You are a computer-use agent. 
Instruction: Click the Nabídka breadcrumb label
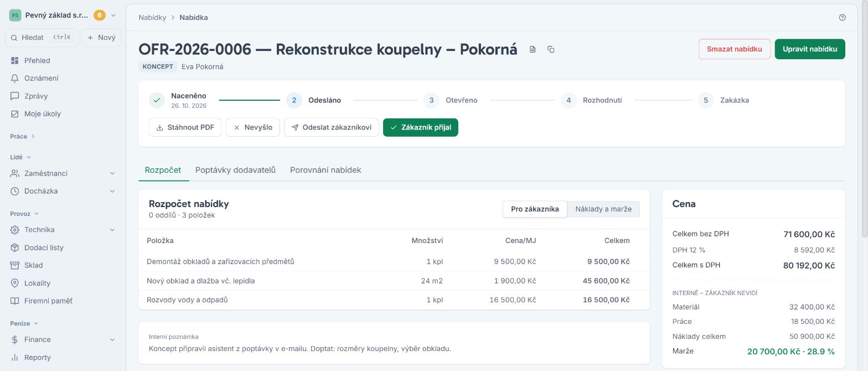click(194, 17)
